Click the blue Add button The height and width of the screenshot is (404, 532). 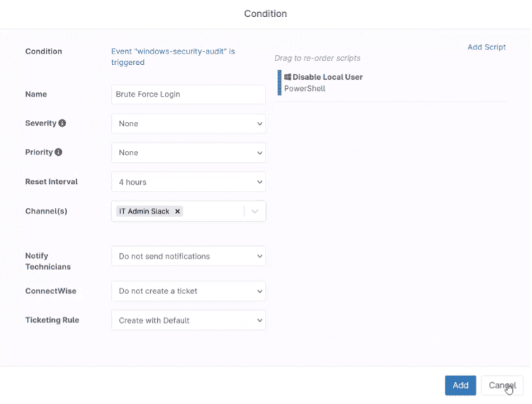[x=460, y=386]
